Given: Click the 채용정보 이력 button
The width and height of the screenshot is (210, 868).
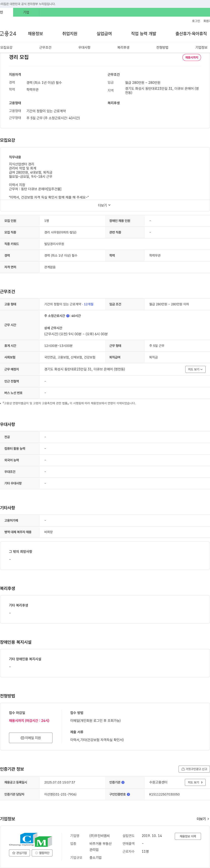Looking at the screenshot, I should (x=188, y=836).
